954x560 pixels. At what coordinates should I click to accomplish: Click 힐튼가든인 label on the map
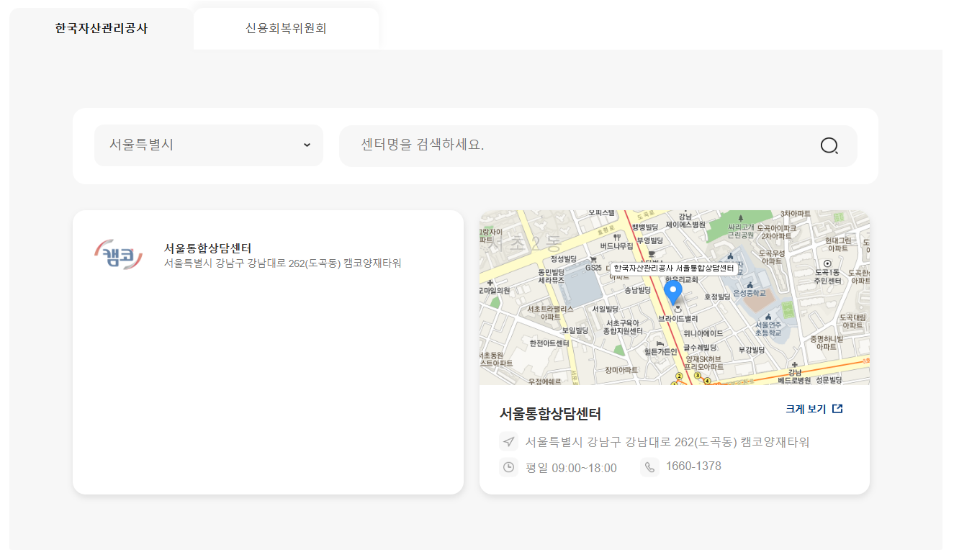pyautogui.click(x=661, y=351)
